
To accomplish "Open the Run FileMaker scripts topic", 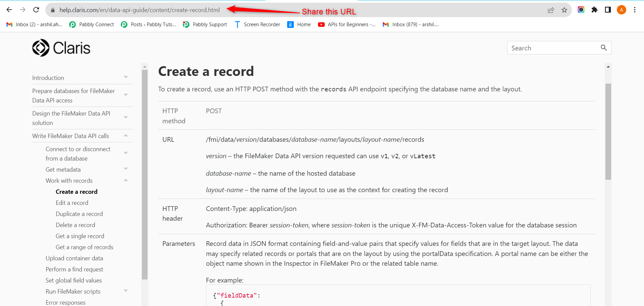I will pyautogui.click(x=73, y=292).
